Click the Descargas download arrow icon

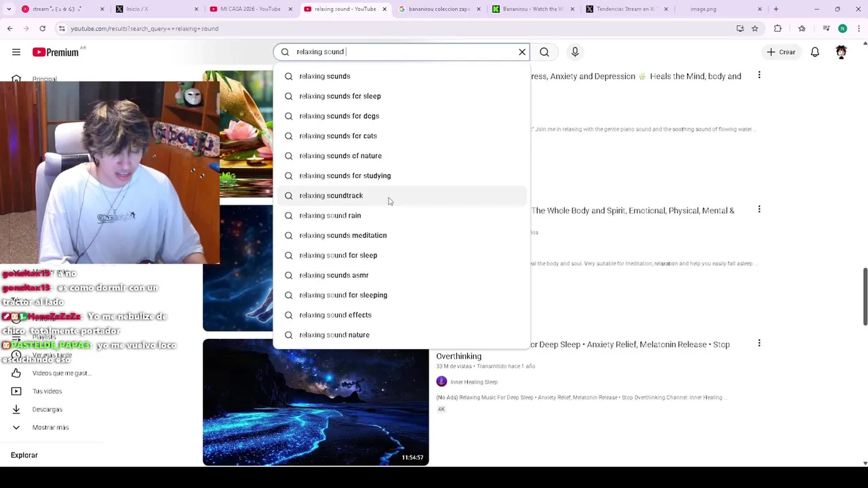tap(16, 409)
